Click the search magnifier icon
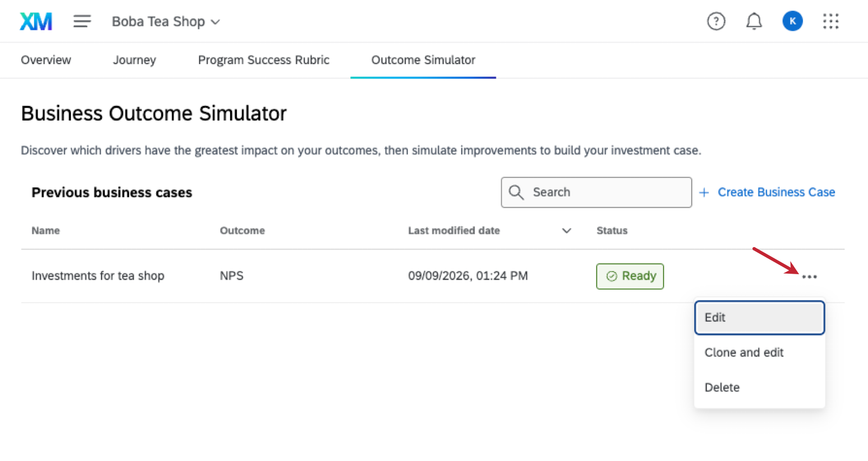868x461 pixels. pos(516,192)
